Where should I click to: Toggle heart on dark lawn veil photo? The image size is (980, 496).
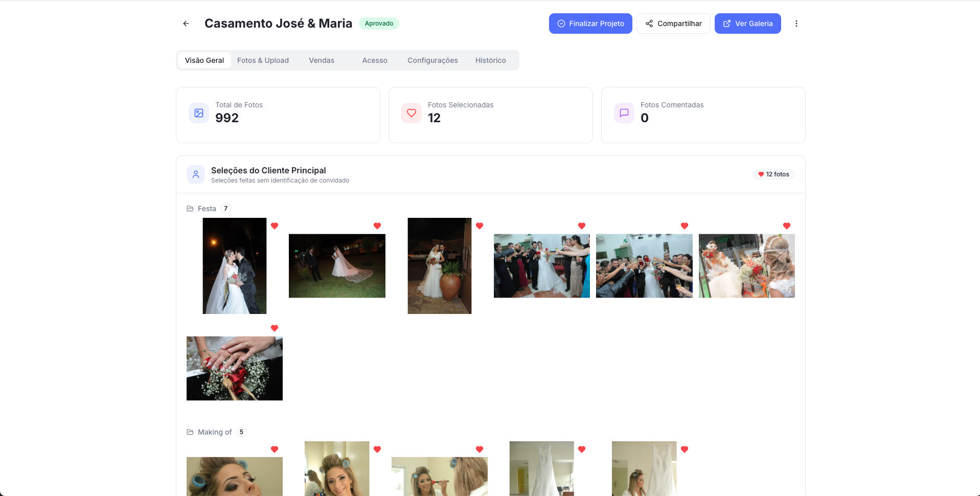pyautogui.click(x=377, y=226)
